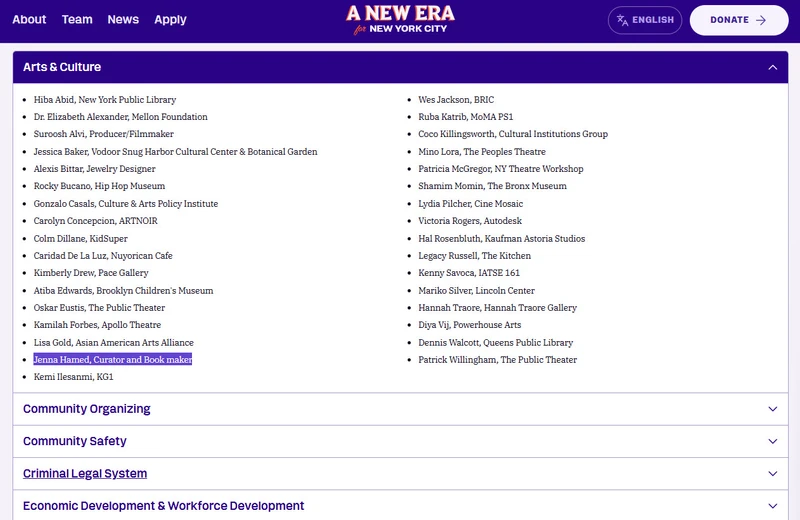
Task: Click Hannah Traore, Hannah Traore Gallery
Action: point(497,308)
